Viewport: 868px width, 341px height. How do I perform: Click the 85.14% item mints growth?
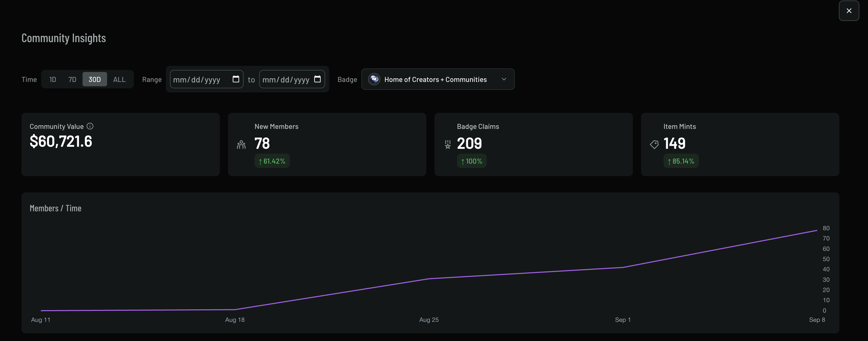681,161
